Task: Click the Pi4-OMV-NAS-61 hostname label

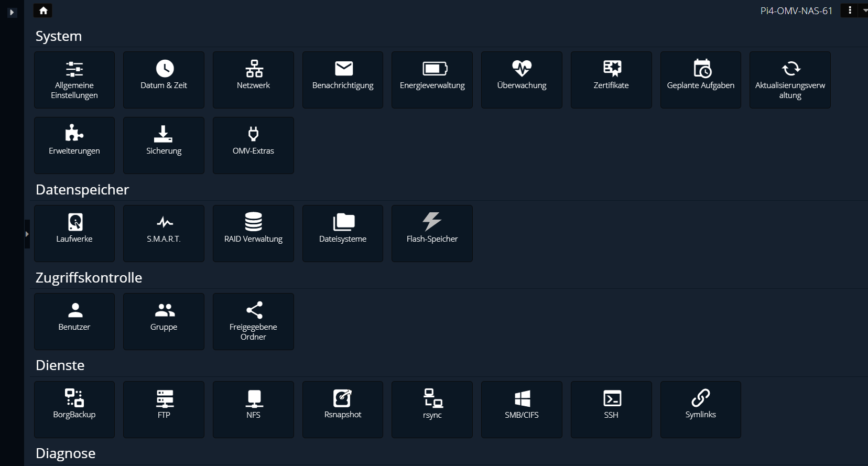Action: (x=796, y=11)
